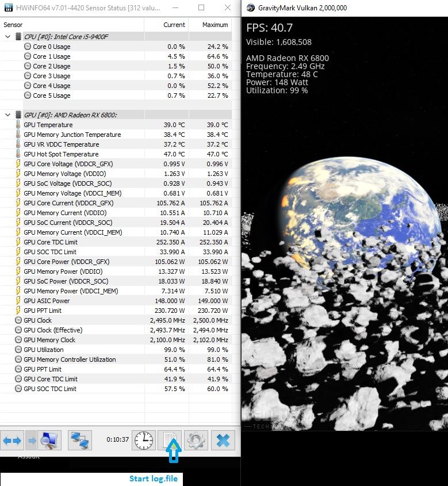448x486 pixels.
Task: Click the 0:10:37 elapsed time display
Action: click(x=117, y=439)
